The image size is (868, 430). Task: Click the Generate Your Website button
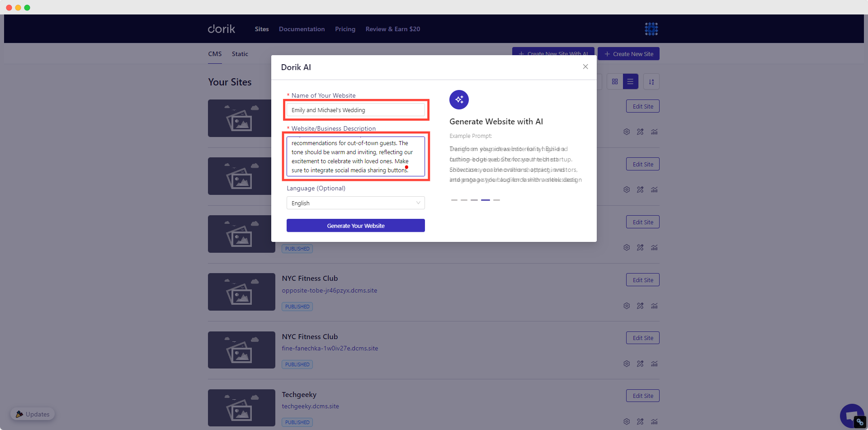tap(355, 226)
